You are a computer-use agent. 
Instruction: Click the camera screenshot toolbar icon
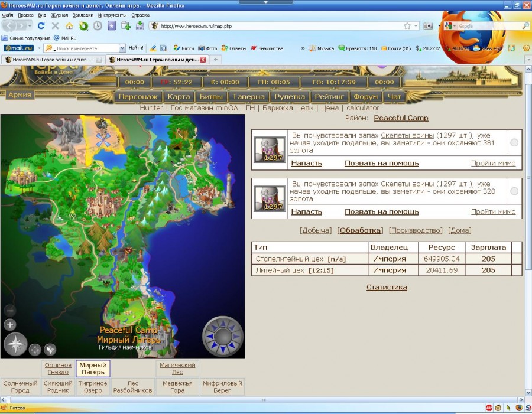[428, 26]
